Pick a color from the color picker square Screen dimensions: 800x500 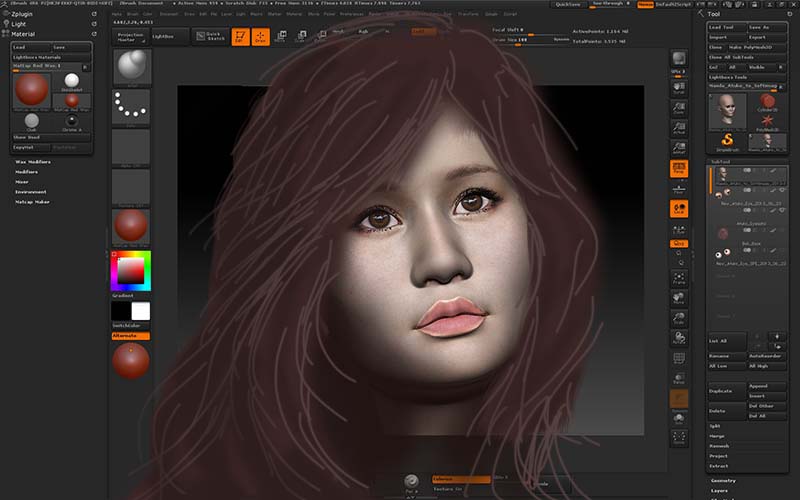tap(130, 270)
